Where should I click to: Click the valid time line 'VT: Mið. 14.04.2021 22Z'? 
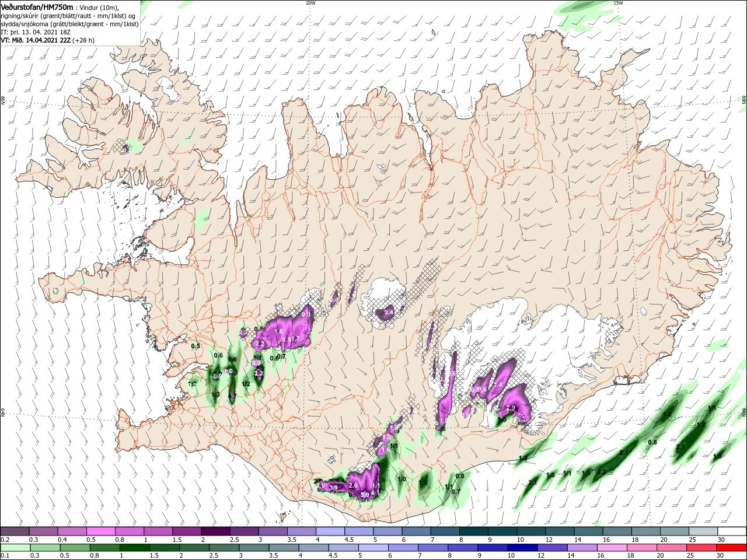click(x=35, y=40)
